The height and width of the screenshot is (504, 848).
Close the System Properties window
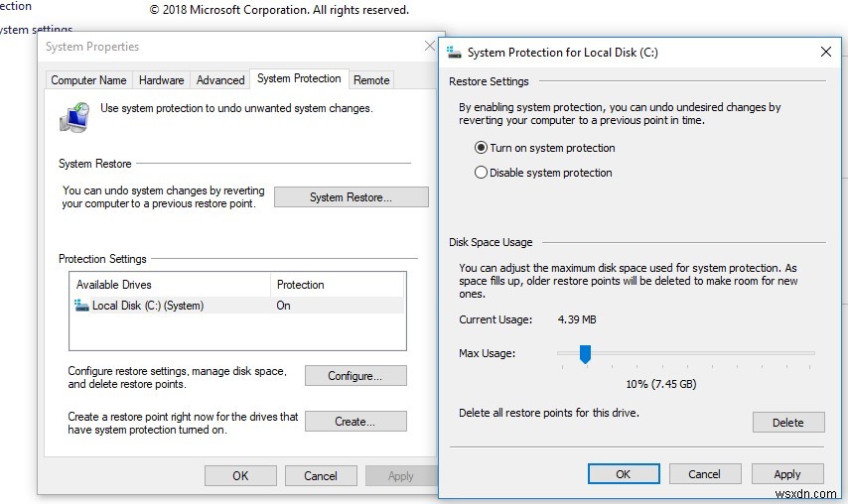click(x=430, y=46)
